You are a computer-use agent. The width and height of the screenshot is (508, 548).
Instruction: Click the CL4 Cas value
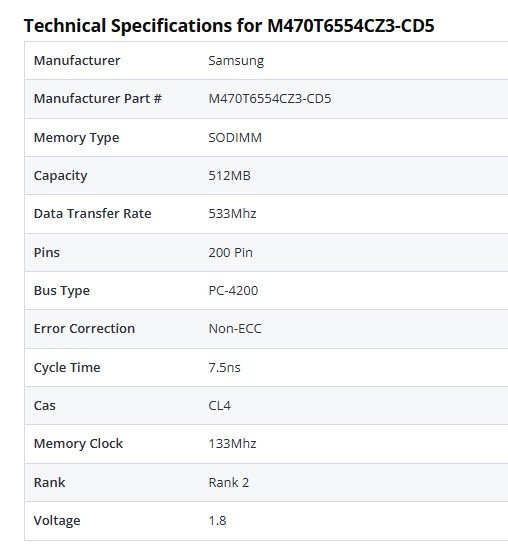click(x=219, y=405)
